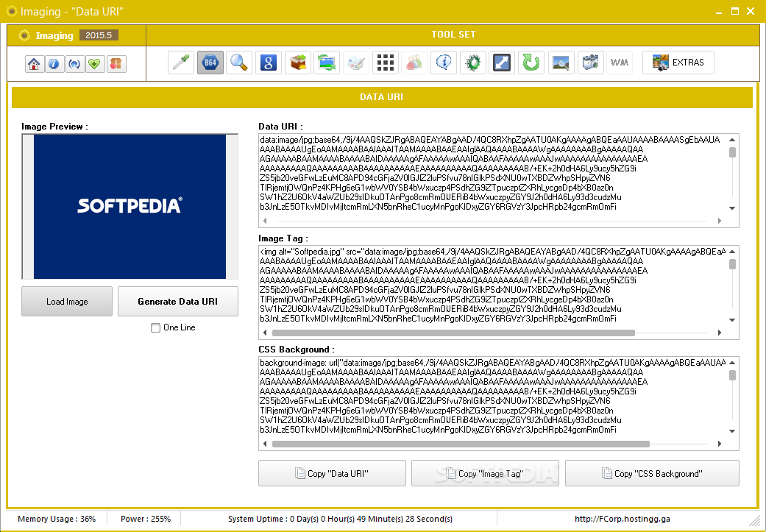Click the CSS Background : label
This screenshot has width=766, height=532.
pyautogui.click(x=297, y=350)
